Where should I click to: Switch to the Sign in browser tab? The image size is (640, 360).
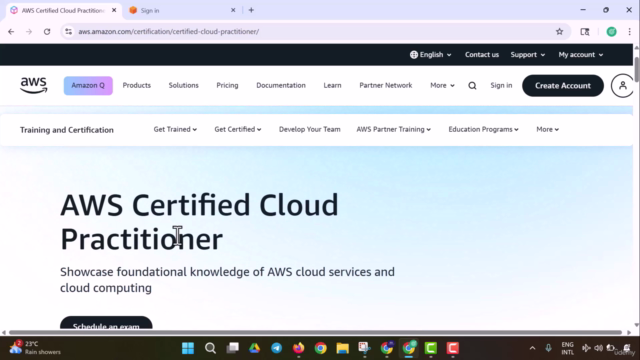182,10
